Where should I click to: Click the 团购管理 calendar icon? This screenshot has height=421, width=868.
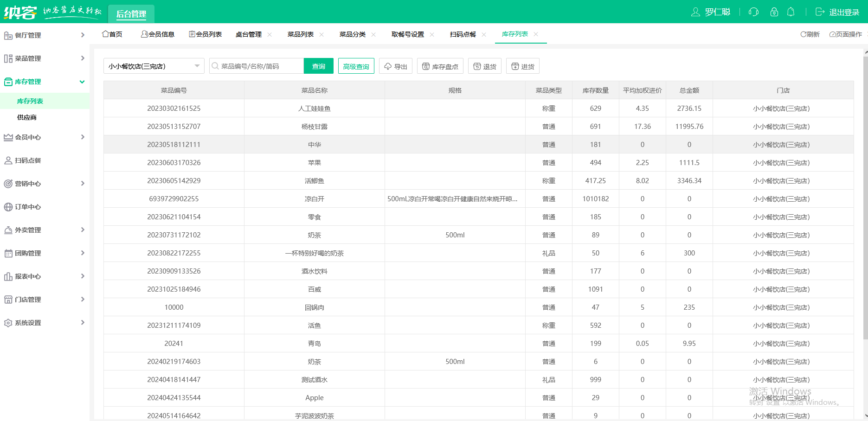[x=8, y=253]
